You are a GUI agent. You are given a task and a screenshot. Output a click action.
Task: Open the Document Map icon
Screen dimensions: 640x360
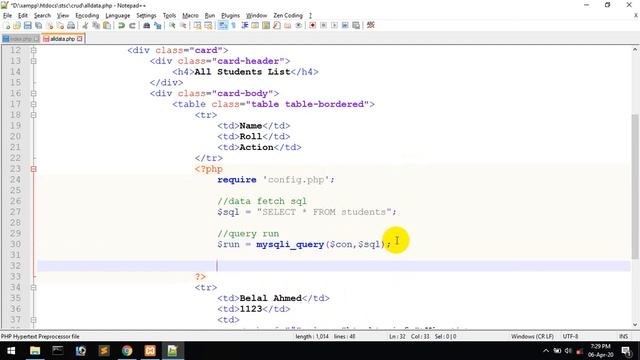(266, 25)
